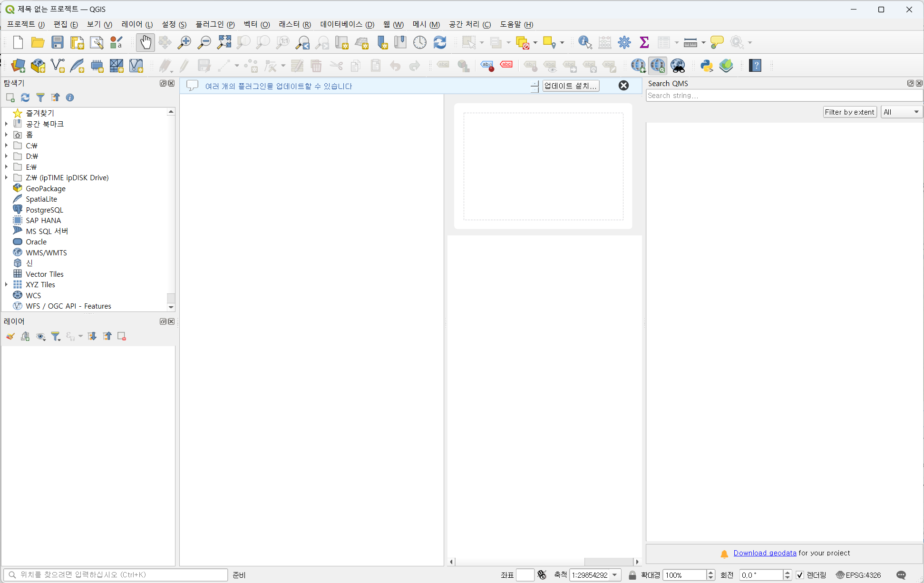Viewport: 924px width, 583px height.
Task: Click the Save Project floppy icon
Action: pyautogui.click(x=58, y=42)
